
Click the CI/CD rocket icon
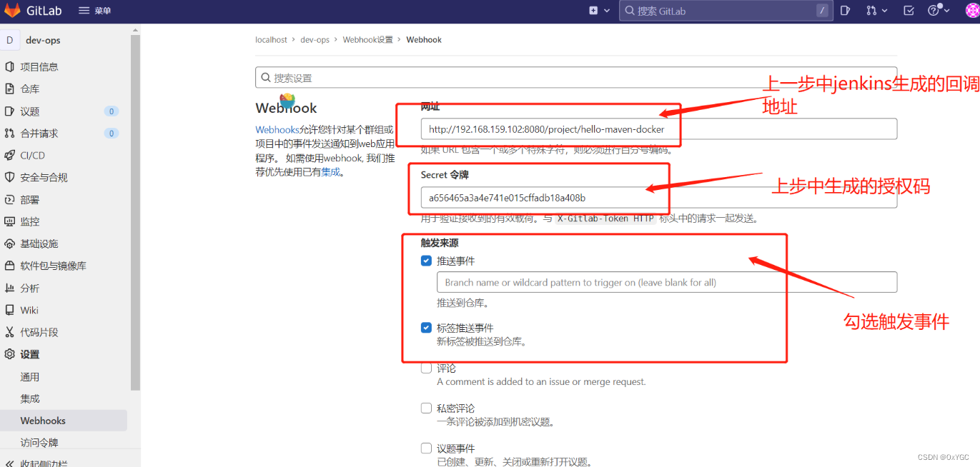[9, 156]
